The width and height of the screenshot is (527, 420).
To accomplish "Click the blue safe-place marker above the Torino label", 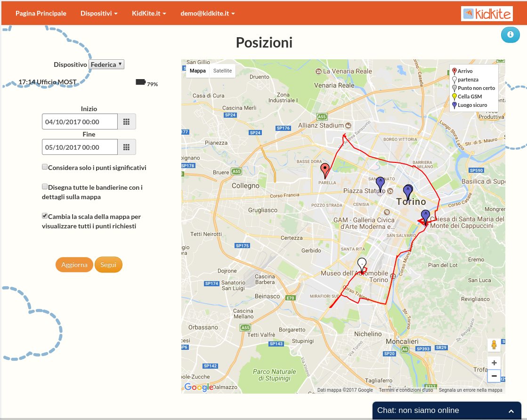I will coord(408,192).
